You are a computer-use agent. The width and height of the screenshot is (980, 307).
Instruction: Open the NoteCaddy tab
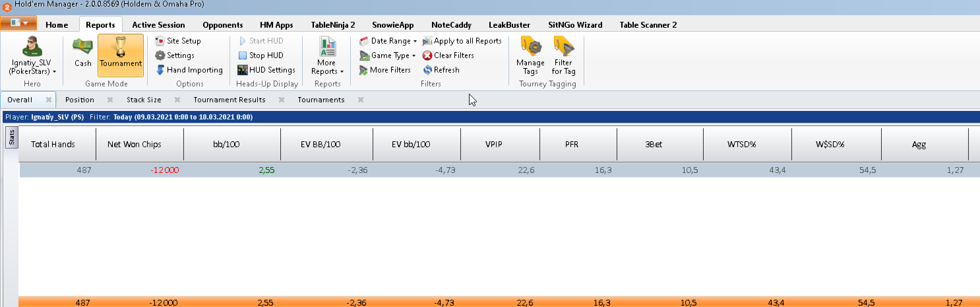(x=452, y=25)
